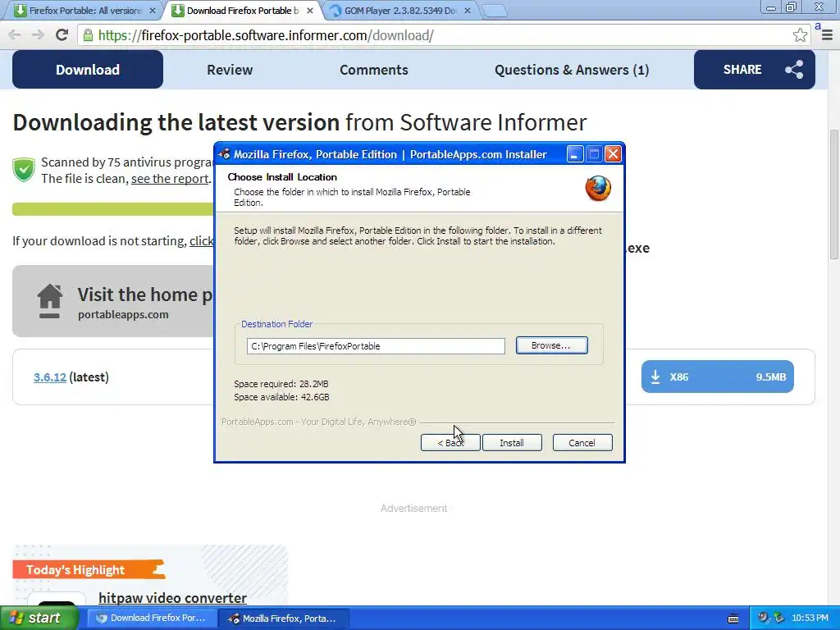The width and height of the screenshot is (840, 630).
Task: Click the Visit the home page banner
Action: point(113,301)
